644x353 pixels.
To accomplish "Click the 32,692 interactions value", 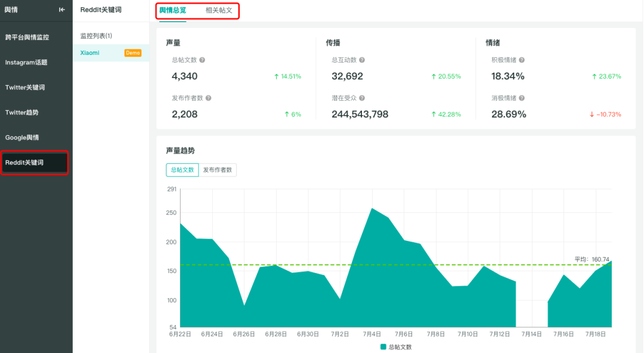I will 347,76.
